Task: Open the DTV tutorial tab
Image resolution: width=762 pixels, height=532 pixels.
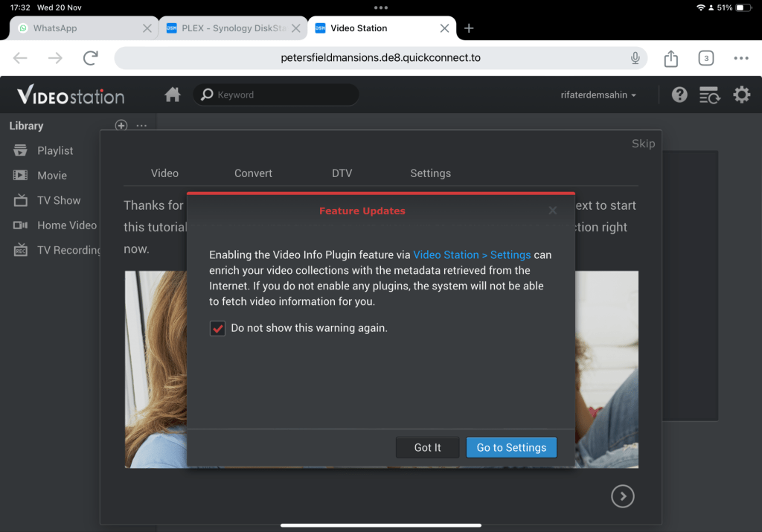Action: 342,173
